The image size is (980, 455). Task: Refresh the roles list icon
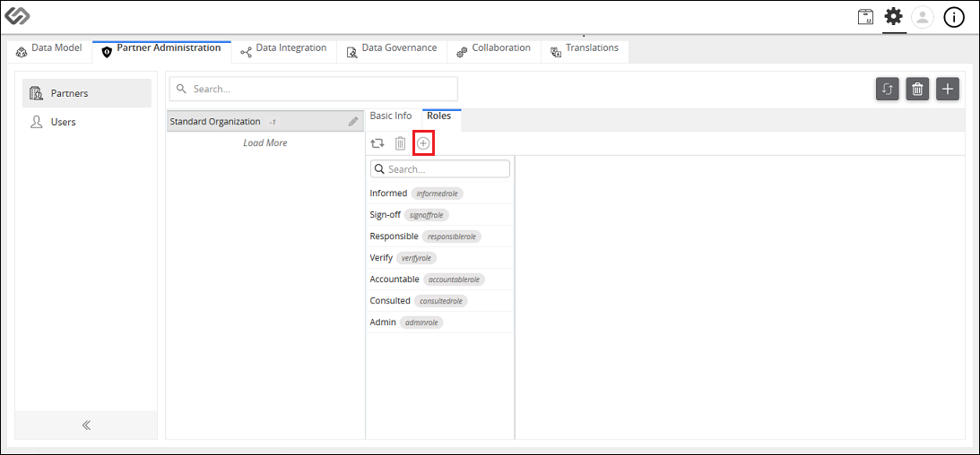(x=377, y=143)
